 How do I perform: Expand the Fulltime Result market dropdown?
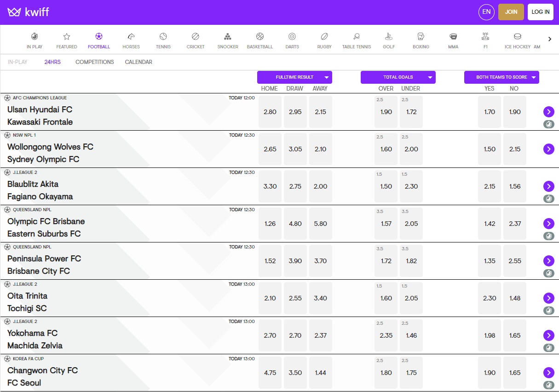click(x=294, y=77)
